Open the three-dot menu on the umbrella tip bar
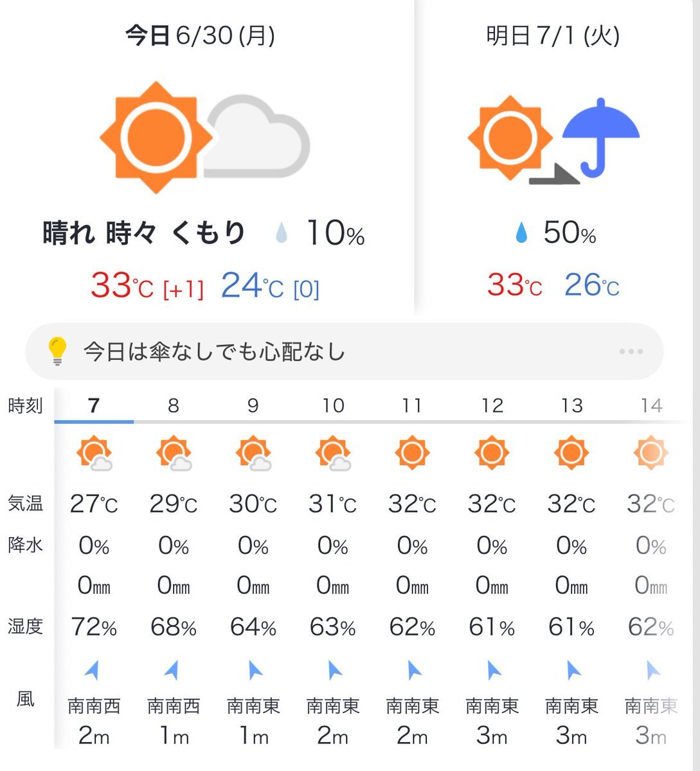700x771 pixels. click(x=631, y=351)
